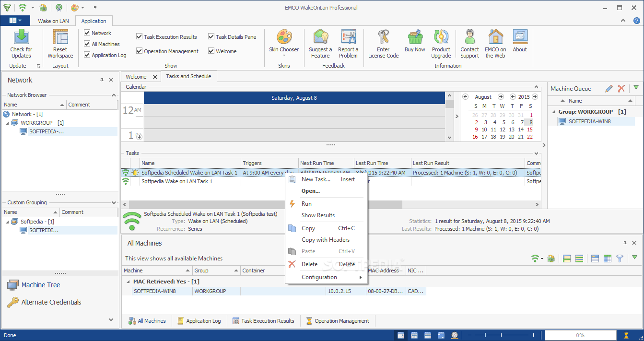Click the help question mark icon
This screenshot has width=644, height=341.
(x=637, y=21)
